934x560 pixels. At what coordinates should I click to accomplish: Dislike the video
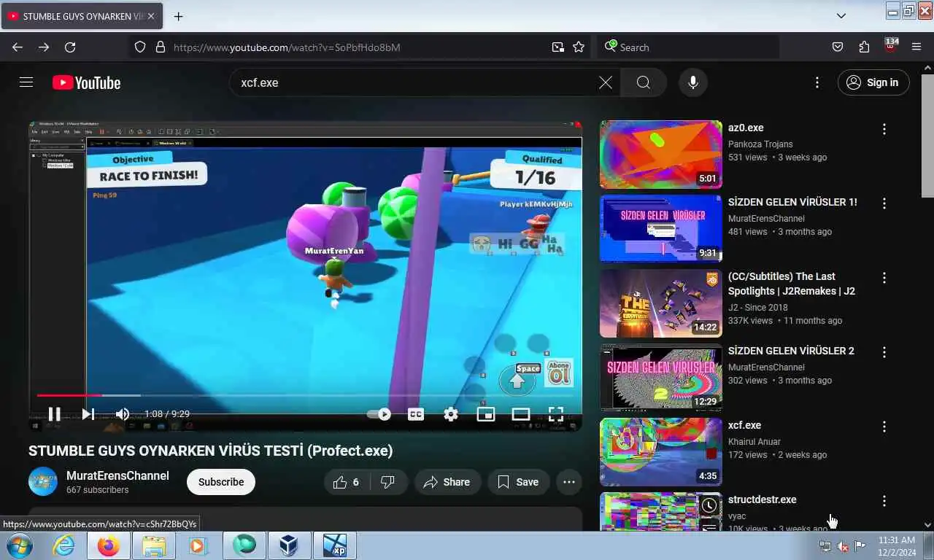[x=389, y=482]
